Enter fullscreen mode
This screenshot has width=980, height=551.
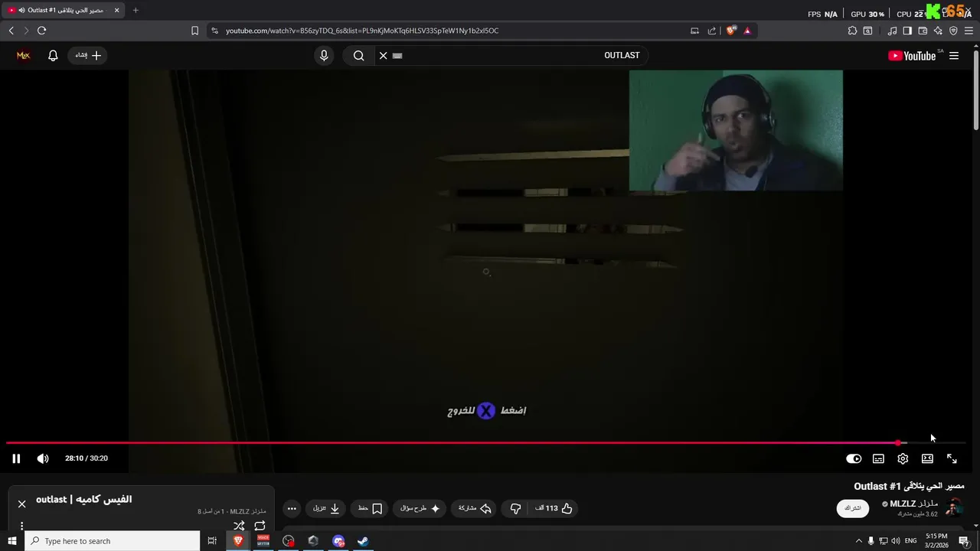coord(952,458)
